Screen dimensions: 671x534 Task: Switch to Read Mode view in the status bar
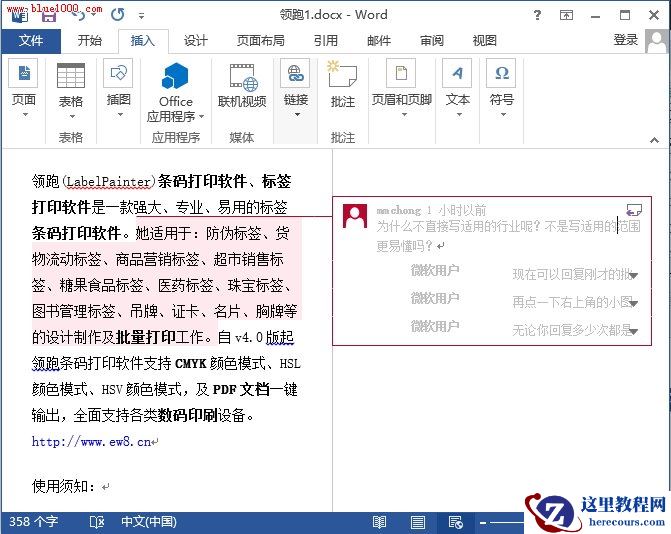(379, 522)
